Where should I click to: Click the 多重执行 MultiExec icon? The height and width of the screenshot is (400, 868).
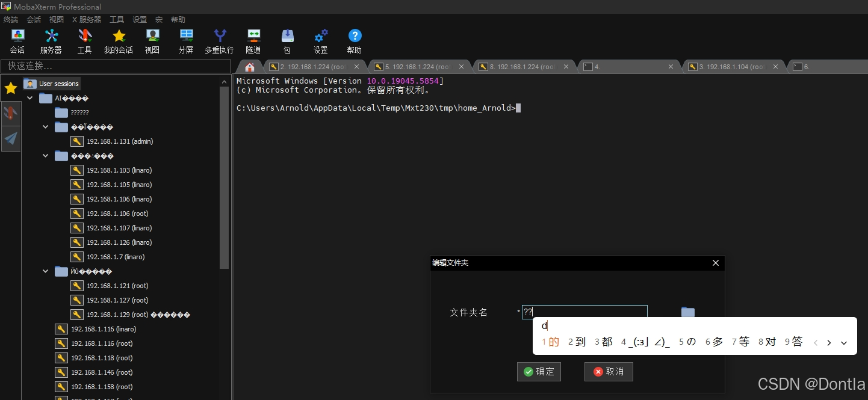coord(220,42)
